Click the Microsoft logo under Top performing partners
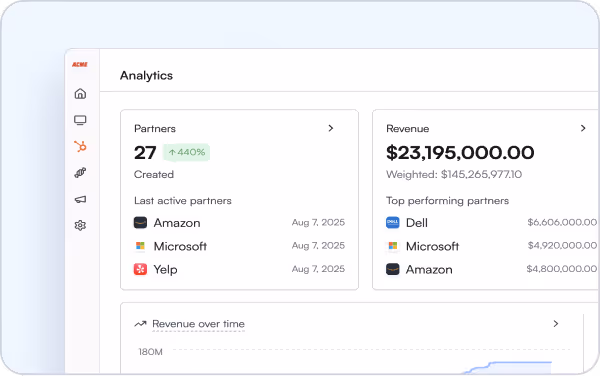Screen dimensions: 600x376 pyautogui.click(x=393, y=246)
